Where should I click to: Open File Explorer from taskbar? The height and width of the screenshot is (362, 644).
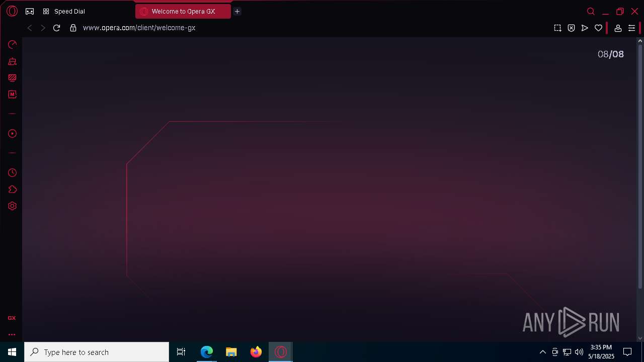[x=231, y=352]
